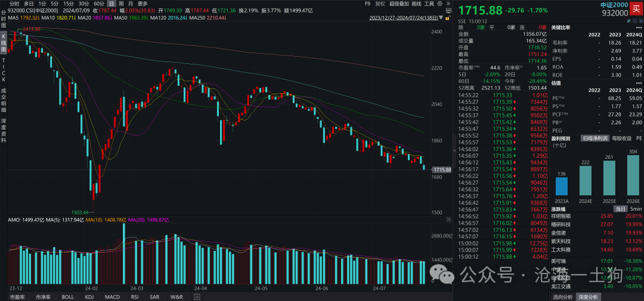The width and height of the screenshot is (644, 301).
Task: Open stock 祥明智能 in the gainers list
Action: (562, 216)
